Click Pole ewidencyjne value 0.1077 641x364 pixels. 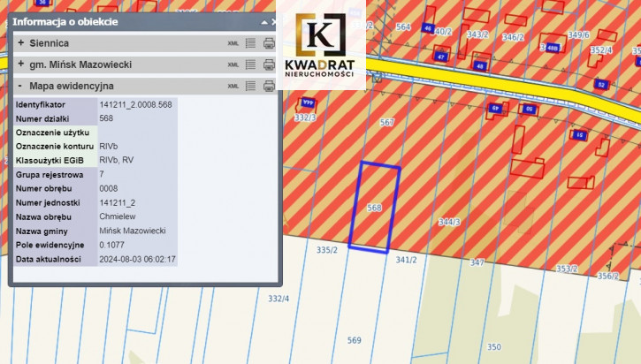pyautogui.click(x=111, y=245)
